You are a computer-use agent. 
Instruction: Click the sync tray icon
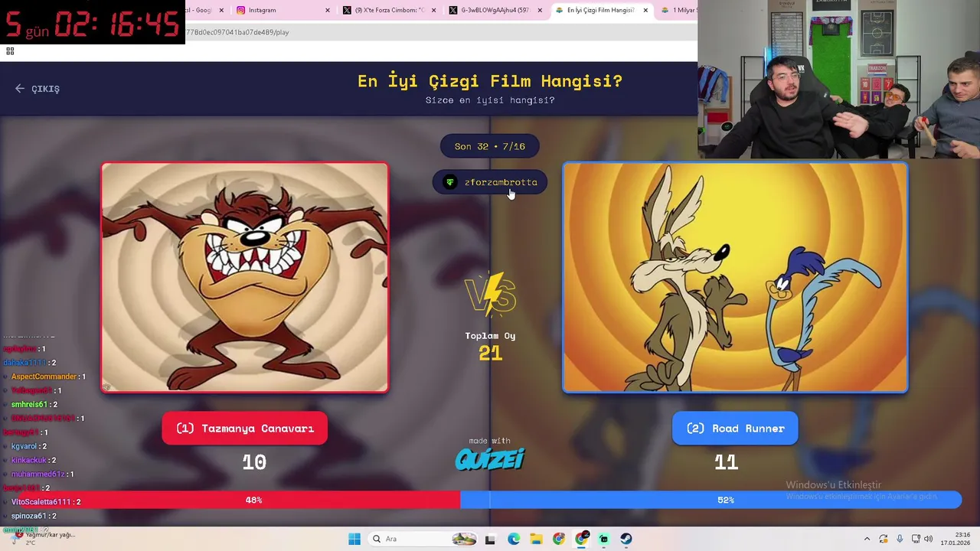pyautogui.click(x=884, y=539)
